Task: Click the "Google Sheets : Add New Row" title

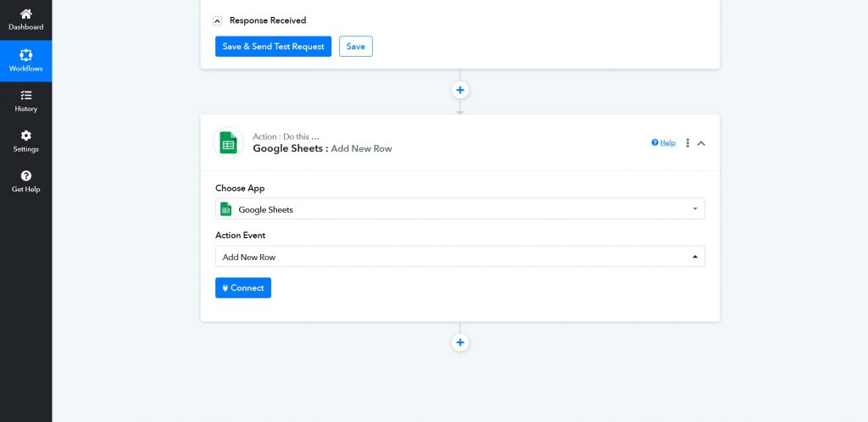Action: 322,148
